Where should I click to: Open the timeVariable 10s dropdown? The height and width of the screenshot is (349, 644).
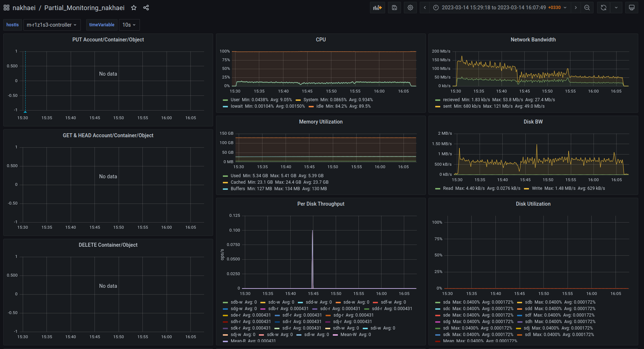(129, 25)
